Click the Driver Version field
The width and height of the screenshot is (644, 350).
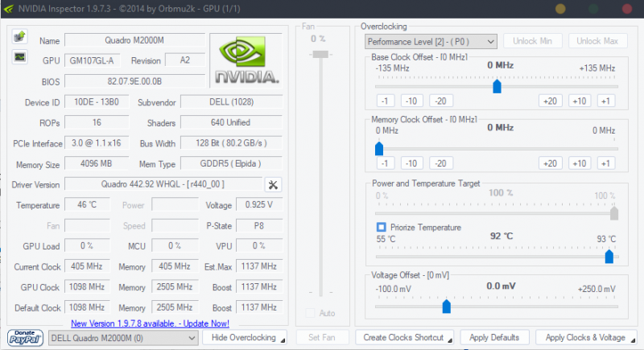coord(163,184)
